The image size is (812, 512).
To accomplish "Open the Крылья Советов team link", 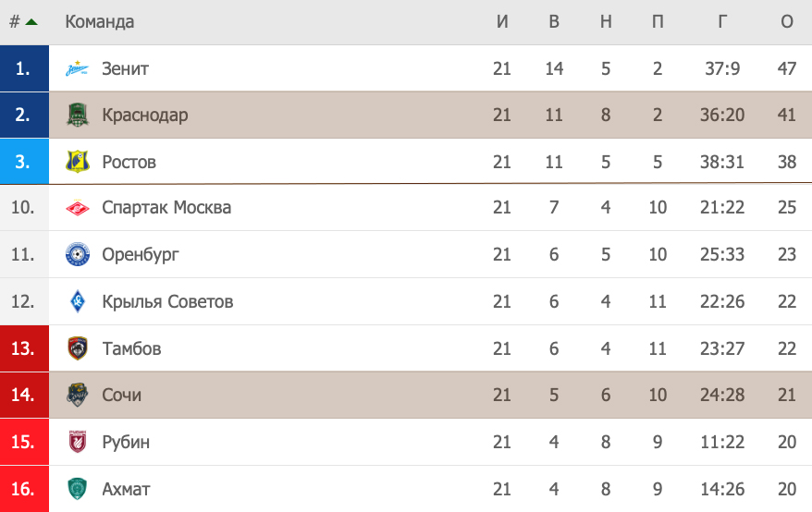I will (167, 301).
